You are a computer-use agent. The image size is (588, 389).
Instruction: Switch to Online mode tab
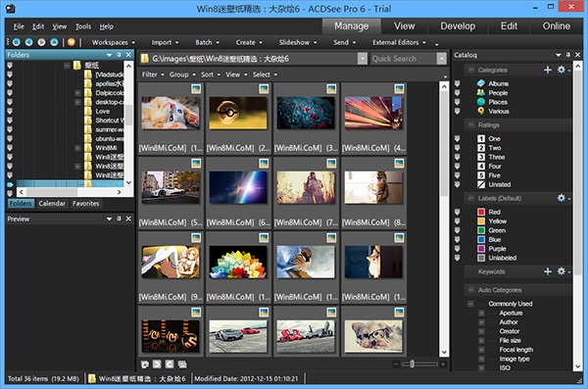[x=556, y=25]
